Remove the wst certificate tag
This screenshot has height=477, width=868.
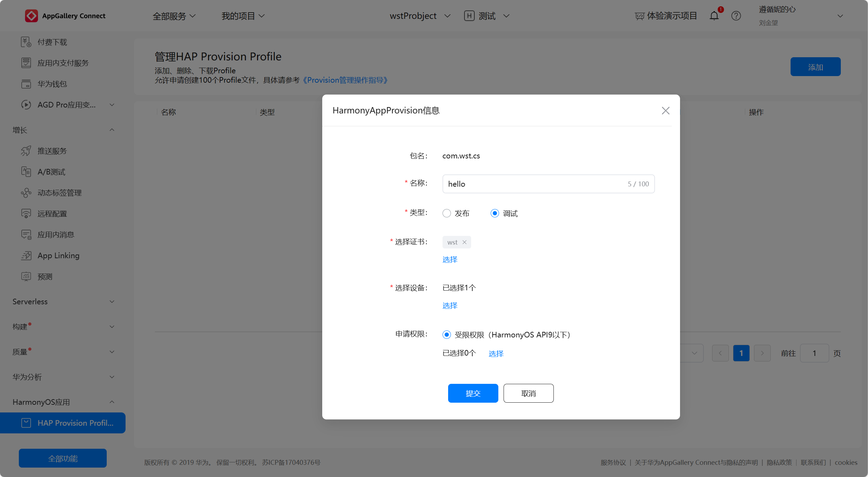(465, 242)
